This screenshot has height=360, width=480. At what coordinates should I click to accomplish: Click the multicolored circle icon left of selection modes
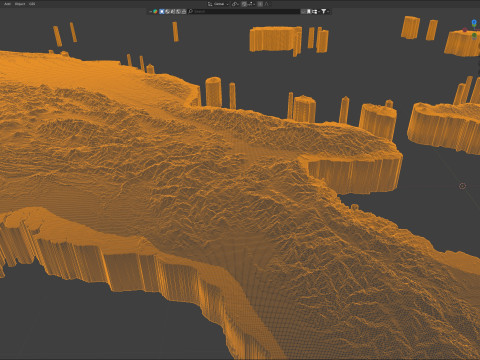pyautogui.click(x=155, y=11)
